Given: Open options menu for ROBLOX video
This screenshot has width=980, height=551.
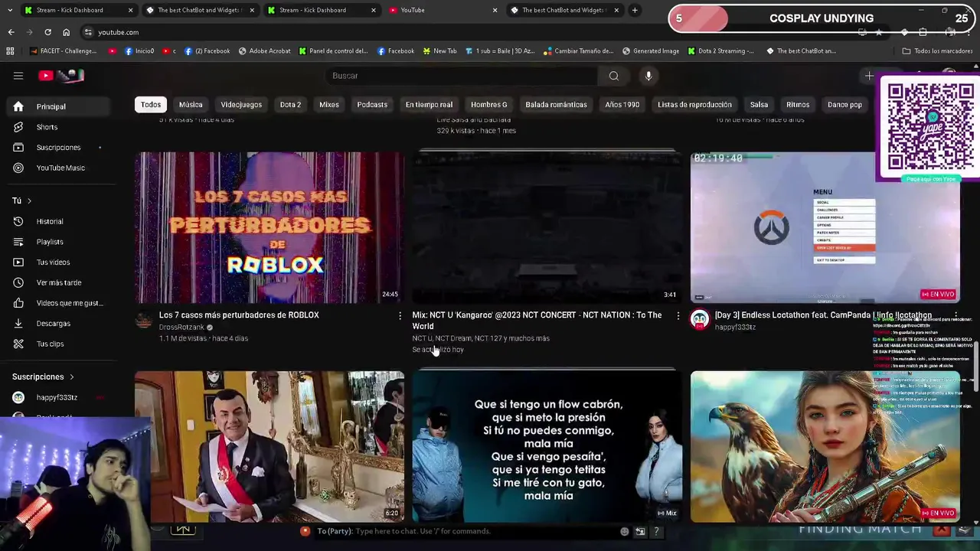Looking at the screenshot, I should (x=400, y=315).
